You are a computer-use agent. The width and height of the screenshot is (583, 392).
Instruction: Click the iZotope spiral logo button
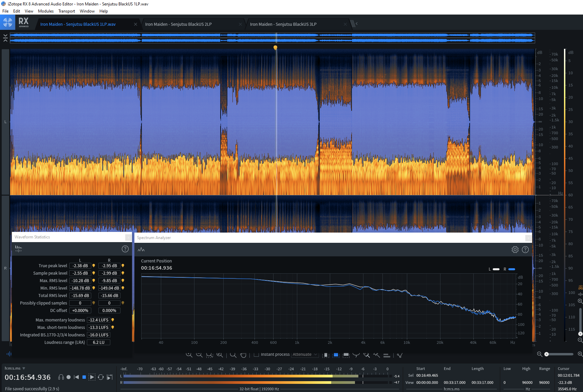[x=7, y=23]
